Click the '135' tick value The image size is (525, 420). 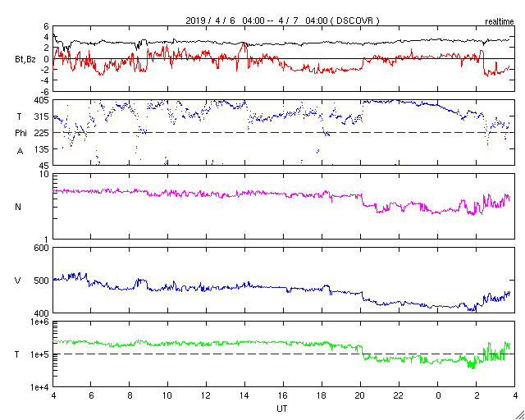(x=42, y=149)
